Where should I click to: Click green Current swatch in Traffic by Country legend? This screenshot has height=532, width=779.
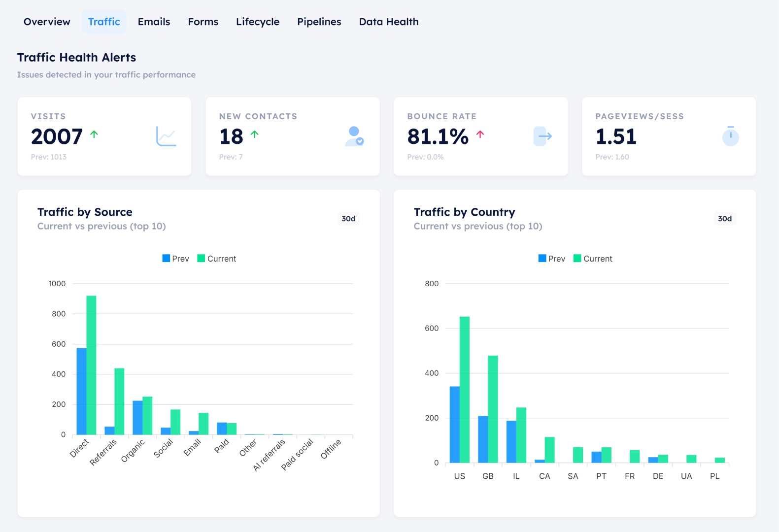577,259
